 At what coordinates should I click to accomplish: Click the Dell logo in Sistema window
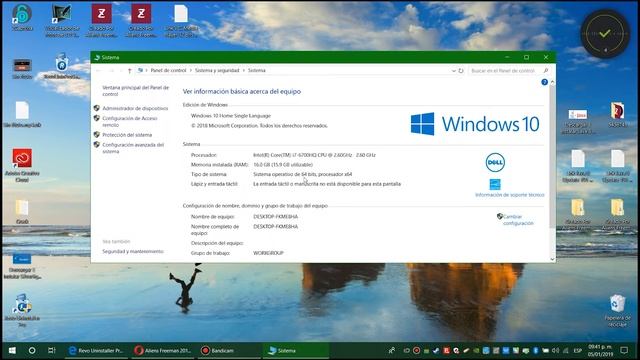click(495, 162)
